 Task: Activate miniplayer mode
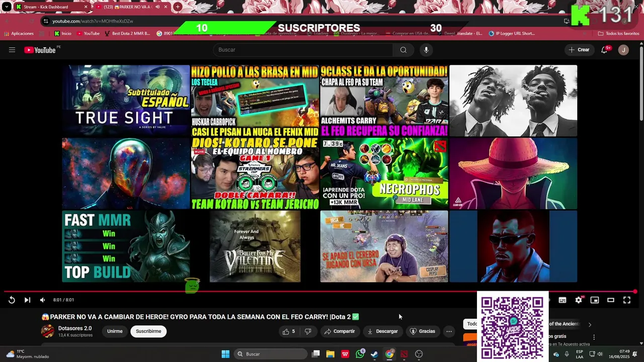click(595, 300)
